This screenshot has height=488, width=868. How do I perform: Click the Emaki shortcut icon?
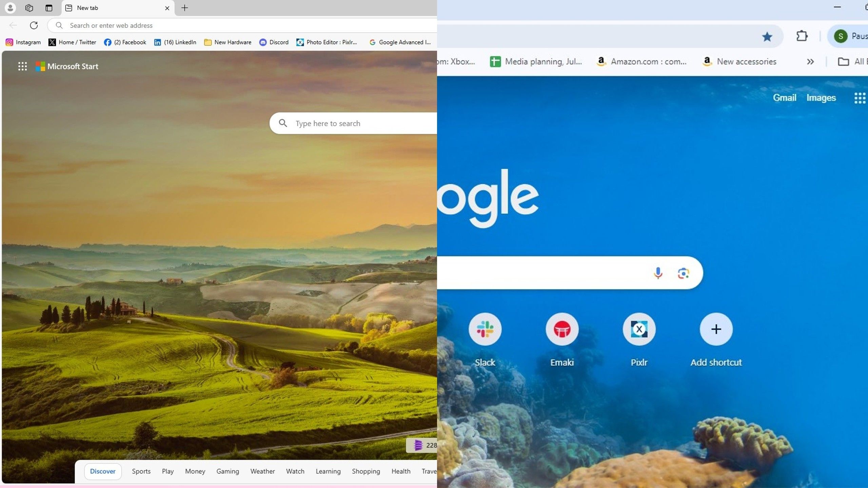pyautogui.click(x=561, y=329)
